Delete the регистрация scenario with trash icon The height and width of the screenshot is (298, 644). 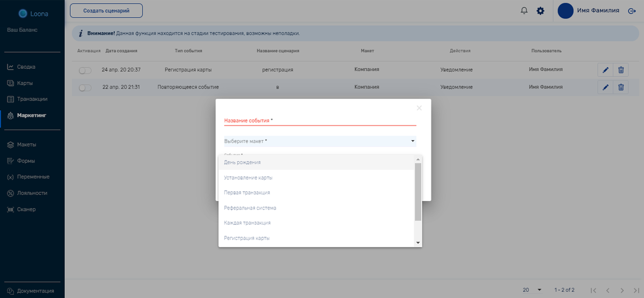[621, 70]
